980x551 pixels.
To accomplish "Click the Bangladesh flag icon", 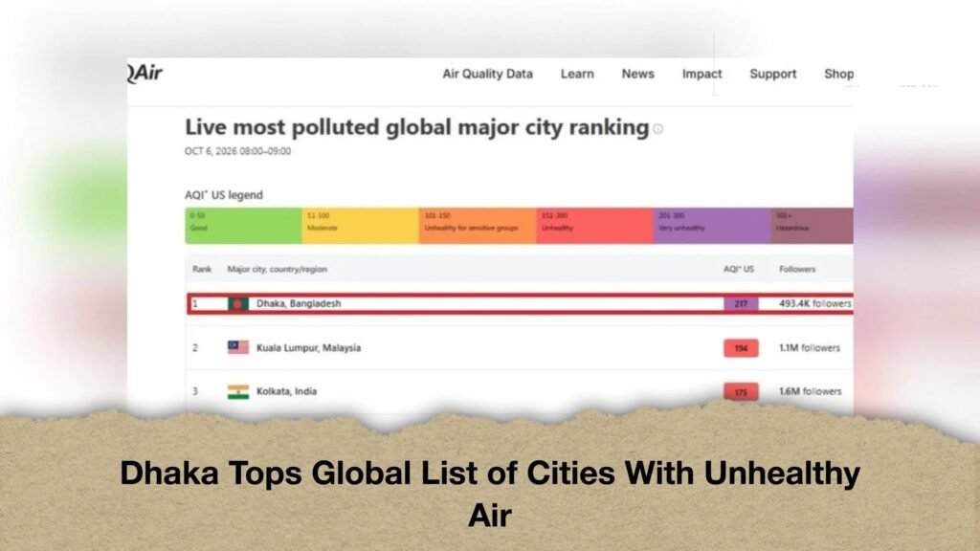I will coord(238,303).
